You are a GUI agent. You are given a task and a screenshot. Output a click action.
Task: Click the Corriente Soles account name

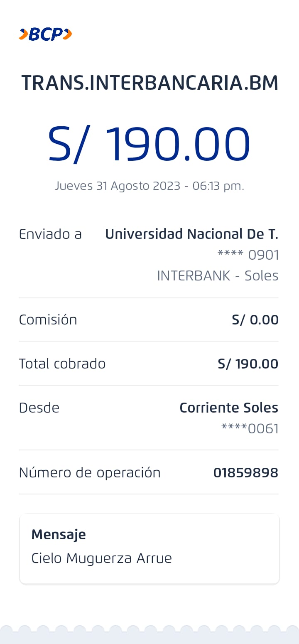(229, 408)
